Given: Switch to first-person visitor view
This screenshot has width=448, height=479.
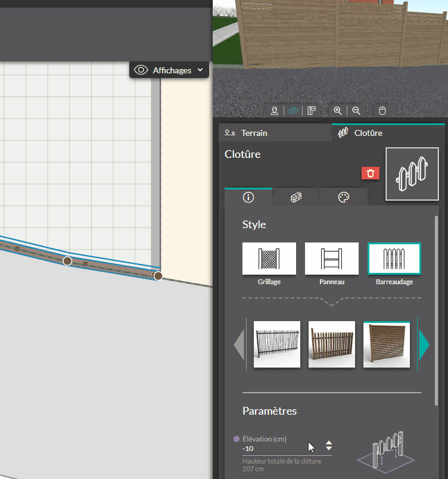Looking at the screenshot, I should click(x=275, y=111).
